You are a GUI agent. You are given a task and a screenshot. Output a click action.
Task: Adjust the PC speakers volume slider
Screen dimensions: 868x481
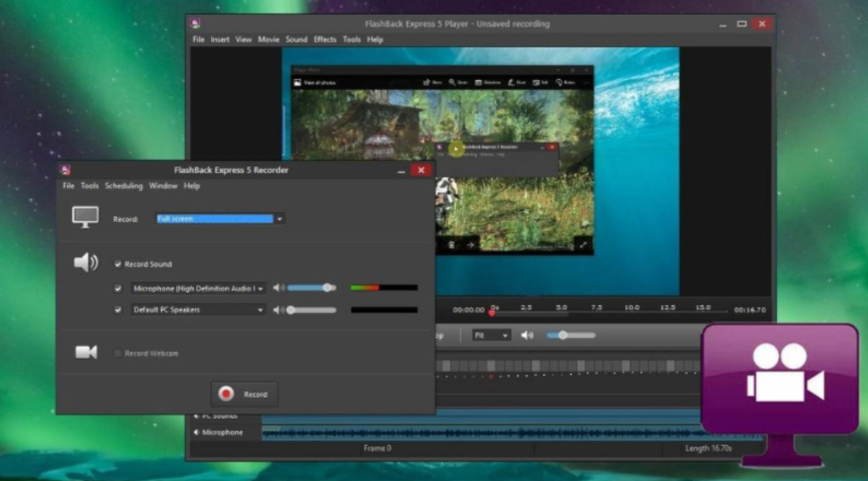tap(312, 309)
